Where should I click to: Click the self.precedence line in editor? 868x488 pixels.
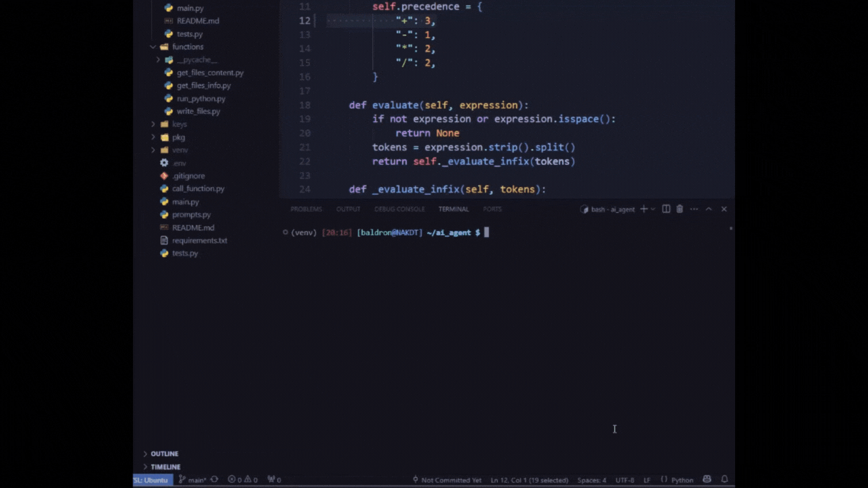(427, 7)
